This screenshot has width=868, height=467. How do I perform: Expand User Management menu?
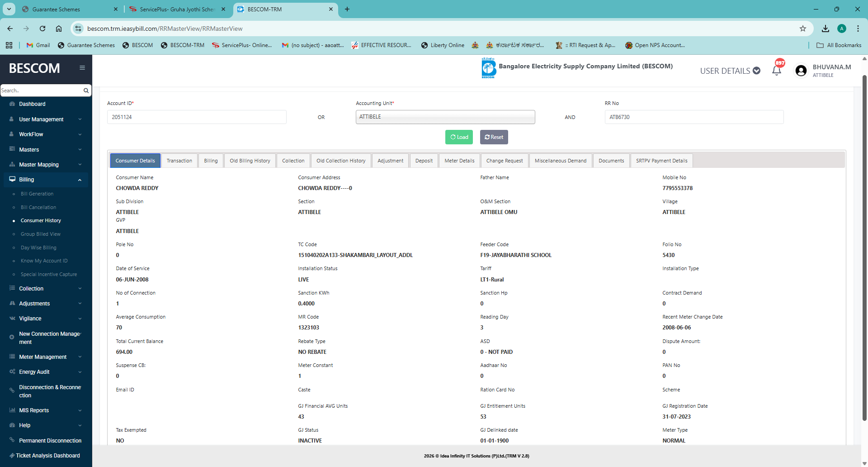45,119
